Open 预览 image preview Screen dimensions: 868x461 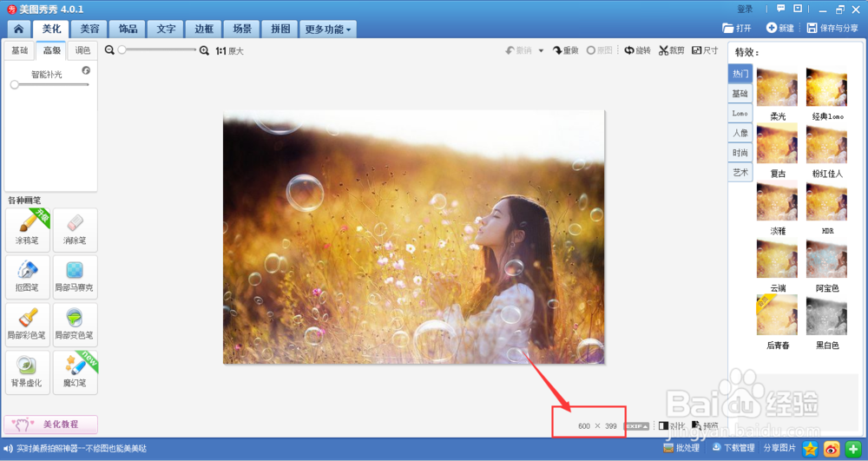point(705,425)
